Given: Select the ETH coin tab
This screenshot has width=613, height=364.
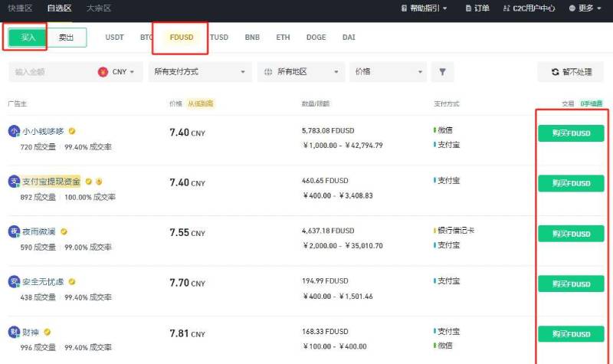Looking at the screenshot, I should 283,37.
